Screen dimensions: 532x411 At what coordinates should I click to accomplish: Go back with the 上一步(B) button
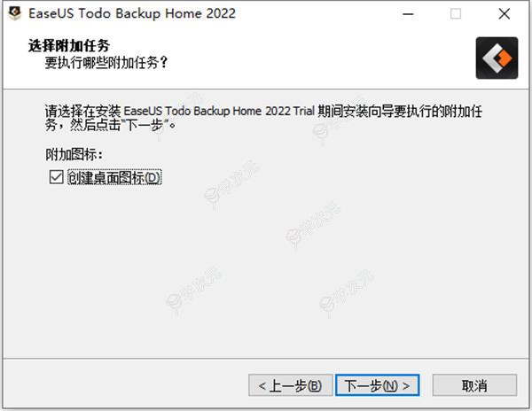tap(291, 385)
